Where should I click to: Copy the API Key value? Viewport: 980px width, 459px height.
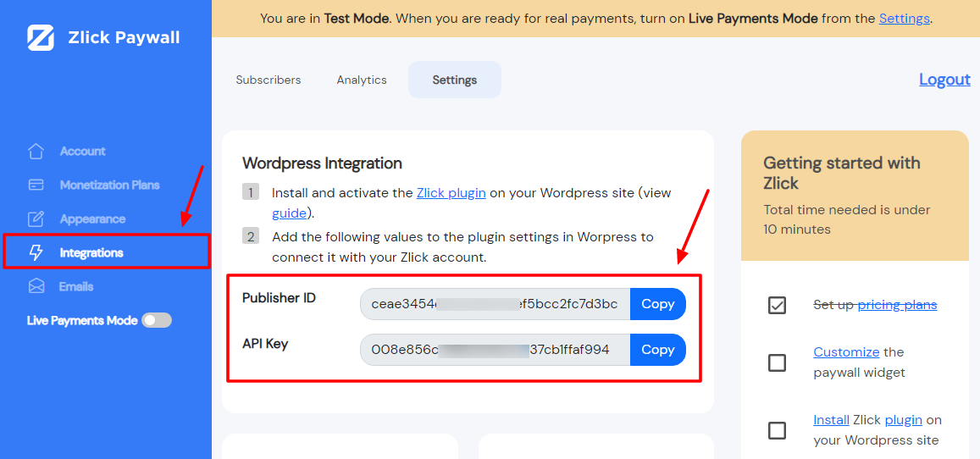[657, 350]
